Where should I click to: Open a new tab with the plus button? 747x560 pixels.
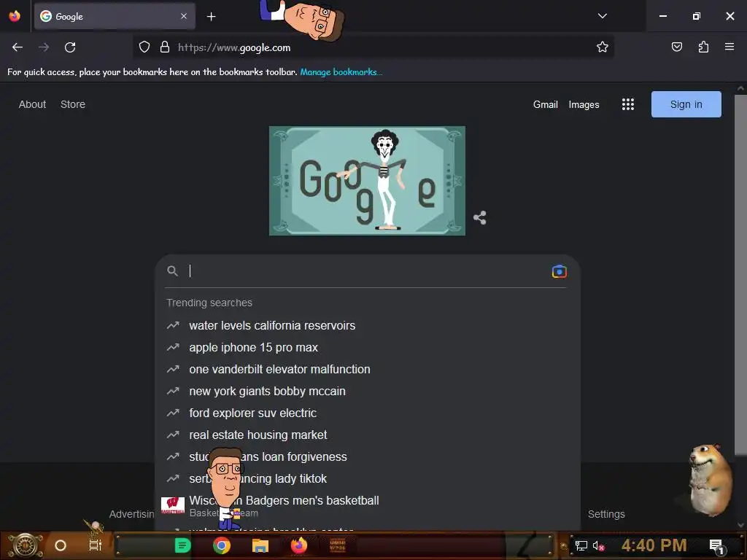[211, 17]
